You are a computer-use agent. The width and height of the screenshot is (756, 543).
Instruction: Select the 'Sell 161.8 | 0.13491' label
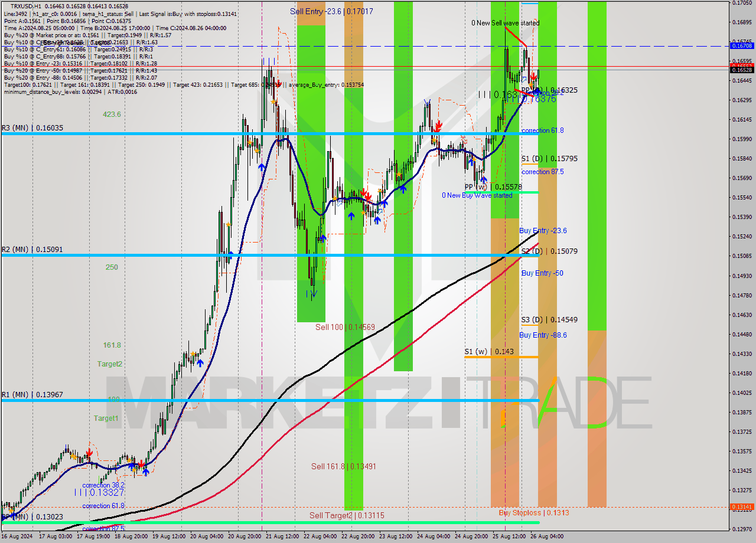click(344, 466)
